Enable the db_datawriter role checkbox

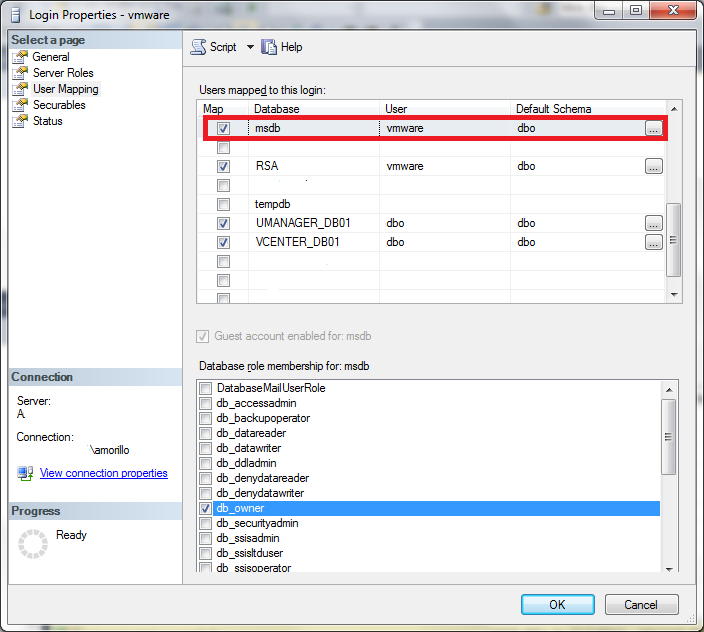pos(206,448)
